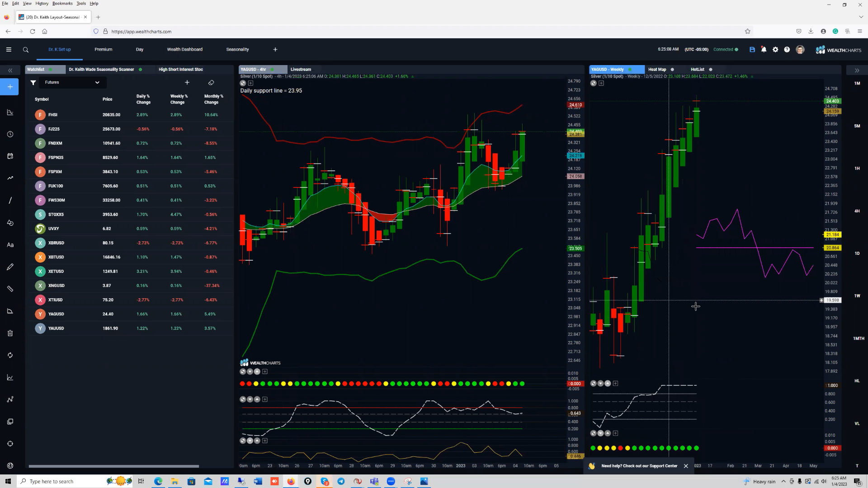Expand the 4hr bottom yellow-line pane options arrow
Screen dimensions: 868x488
click(x=250, y=441)
